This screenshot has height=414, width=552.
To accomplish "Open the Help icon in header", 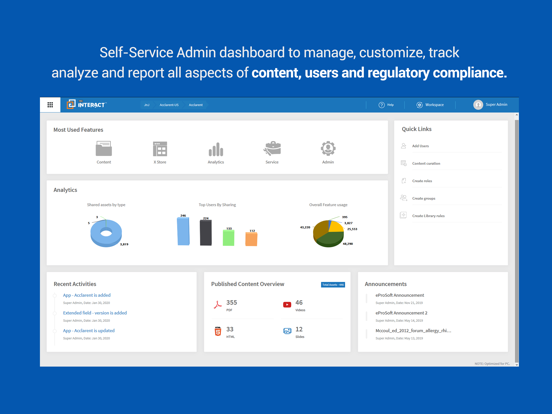I will (381, 105).
